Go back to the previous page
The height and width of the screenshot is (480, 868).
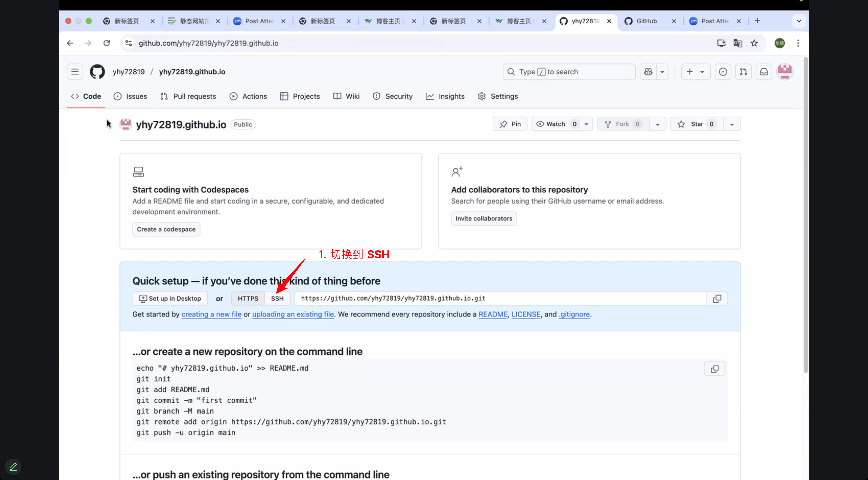pos(70,43)
